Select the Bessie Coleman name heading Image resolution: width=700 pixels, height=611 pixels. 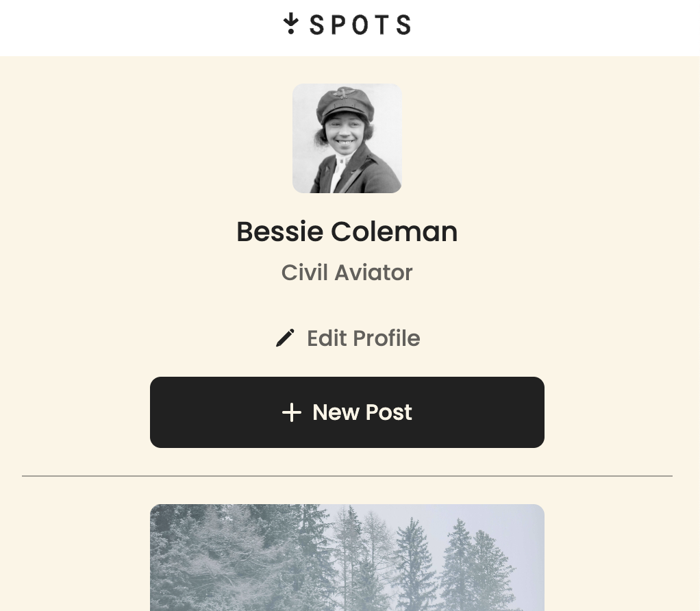click(x=347, y=232)
